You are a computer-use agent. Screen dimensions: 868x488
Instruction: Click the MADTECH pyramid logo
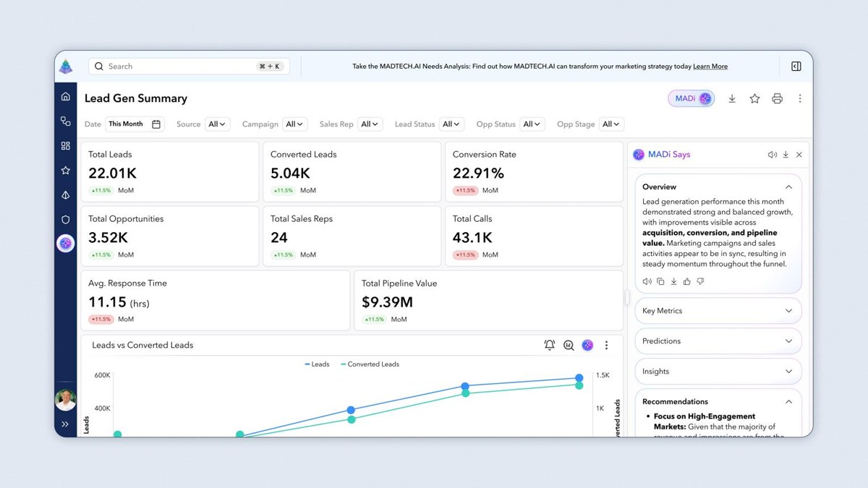coord(66,67)
